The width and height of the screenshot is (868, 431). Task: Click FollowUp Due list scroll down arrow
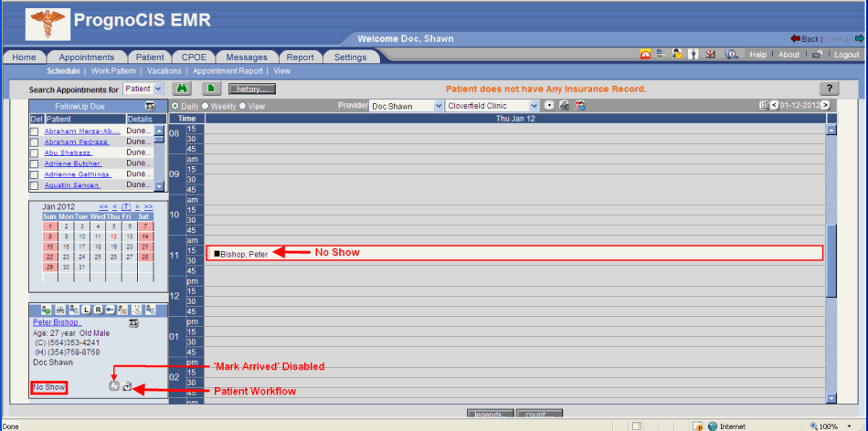159,186
